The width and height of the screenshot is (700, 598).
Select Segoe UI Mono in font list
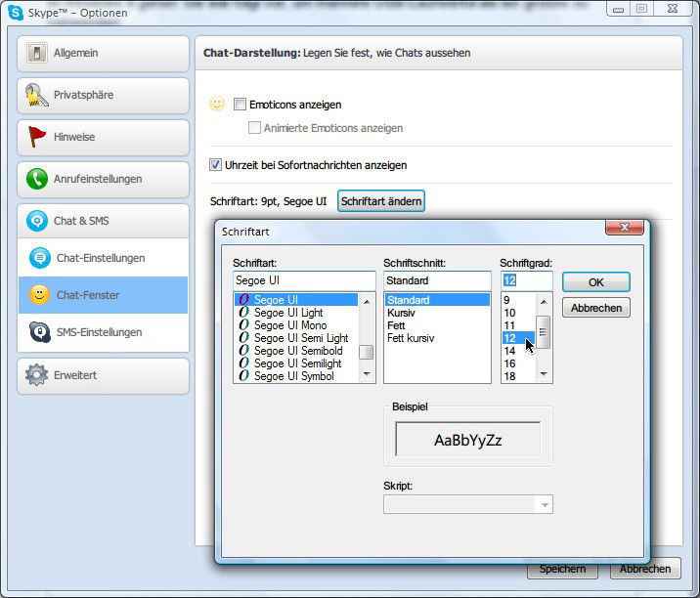296,324
